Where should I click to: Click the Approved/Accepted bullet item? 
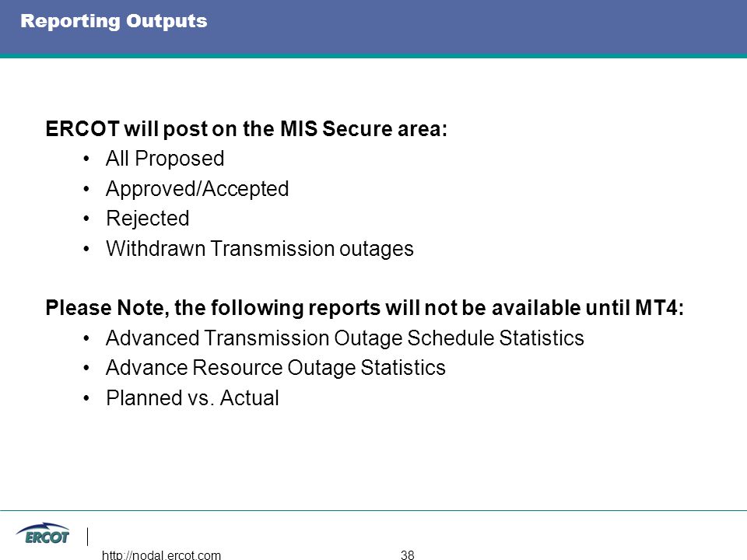197,189
